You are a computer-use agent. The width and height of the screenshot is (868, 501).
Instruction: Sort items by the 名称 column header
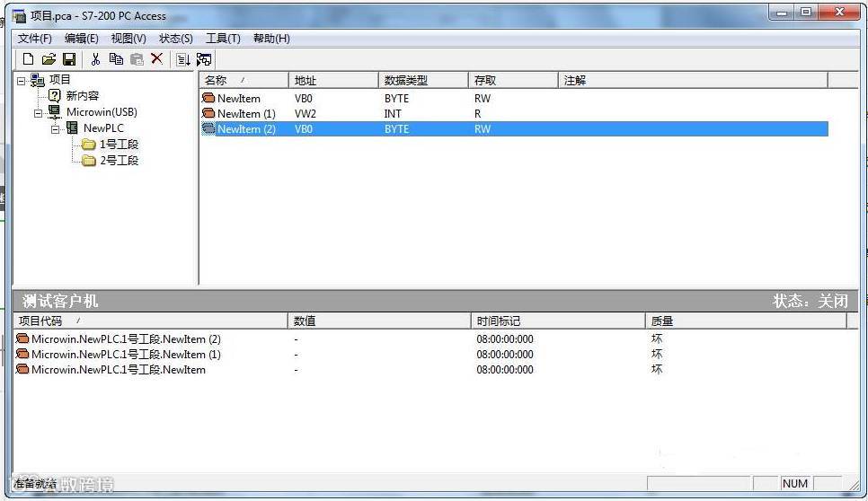(244, 80)
